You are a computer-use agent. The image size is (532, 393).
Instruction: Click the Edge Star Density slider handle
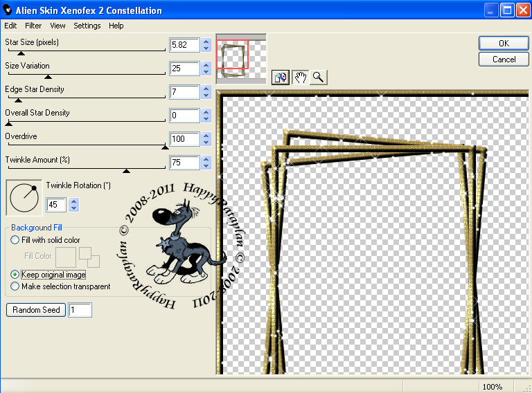tap(18, 100)
